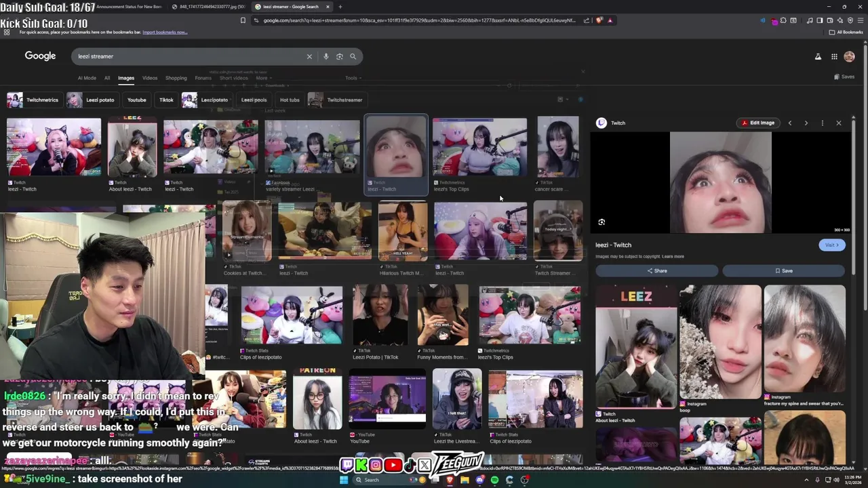Select the Images tab
868x488 pixels.
point(126,78)
